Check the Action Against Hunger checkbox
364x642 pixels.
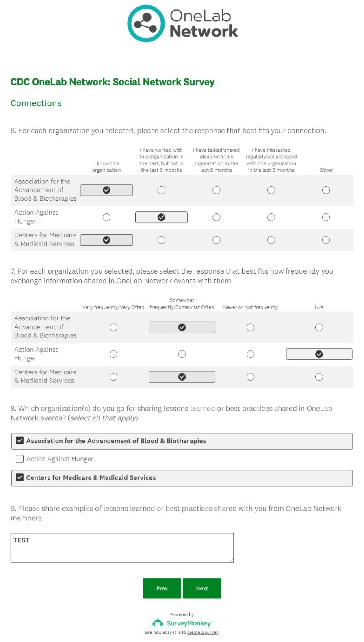[x=19, y=459]
